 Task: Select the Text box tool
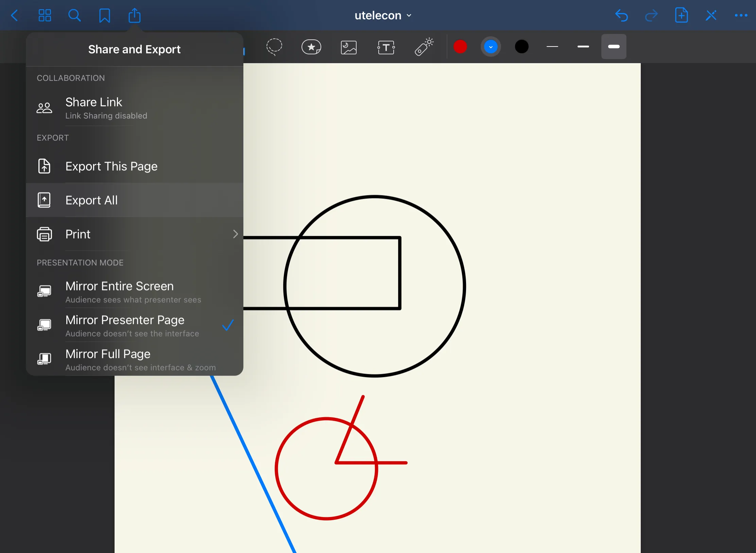click(x=386, y=47)
